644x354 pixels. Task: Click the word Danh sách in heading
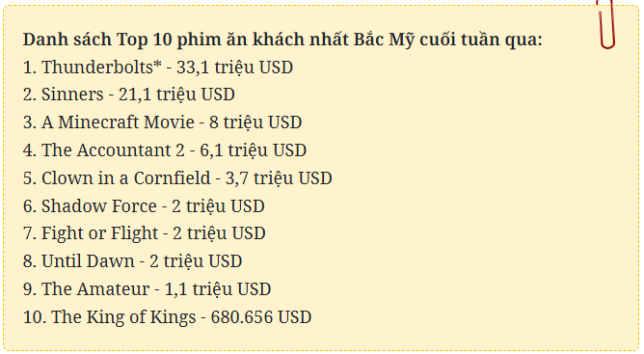click(67, 40)
